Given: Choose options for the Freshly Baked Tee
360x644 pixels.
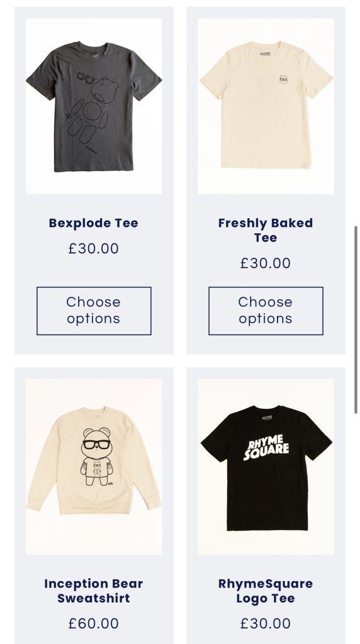Looking at the screenshot, I should click(266, 311).
